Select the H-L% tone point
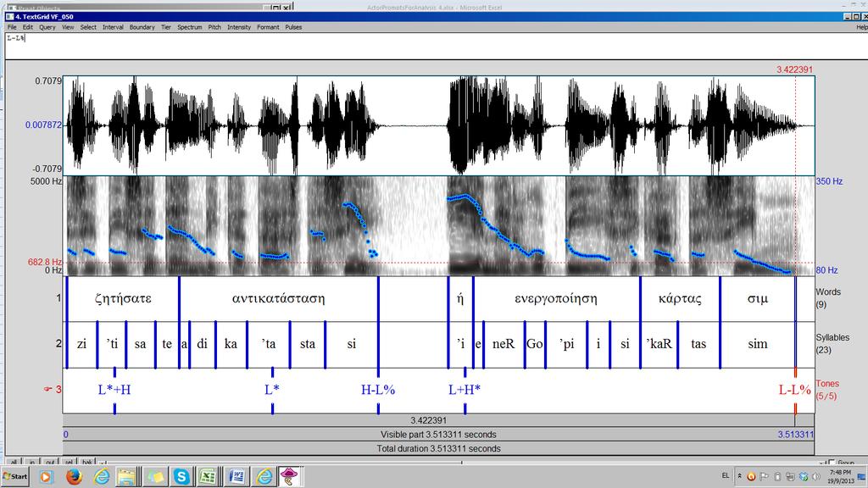The image size is (868, 488). point(378,390)
